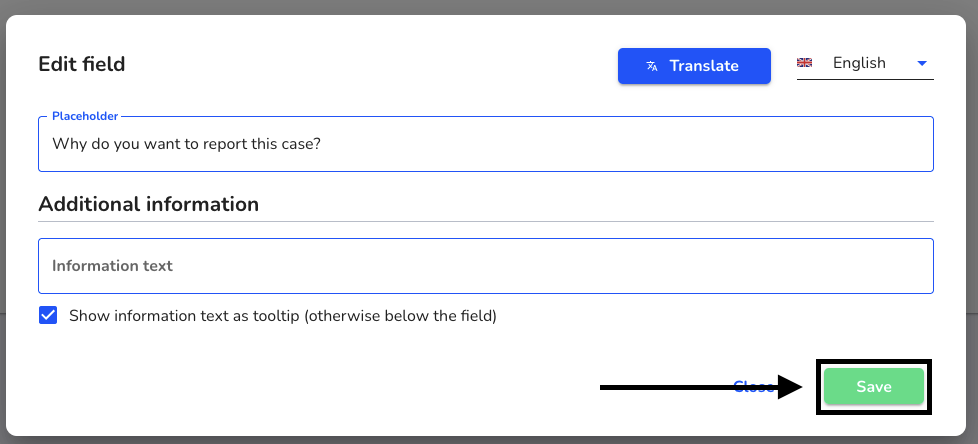The height and width of the screenshot is (444, 978).
Task: Click into the Information text input
Action: 486,266
